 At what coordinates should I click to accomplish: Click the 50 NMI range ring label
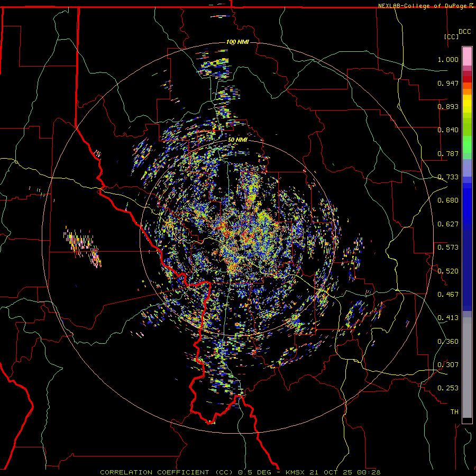click(x=237, y=140)
